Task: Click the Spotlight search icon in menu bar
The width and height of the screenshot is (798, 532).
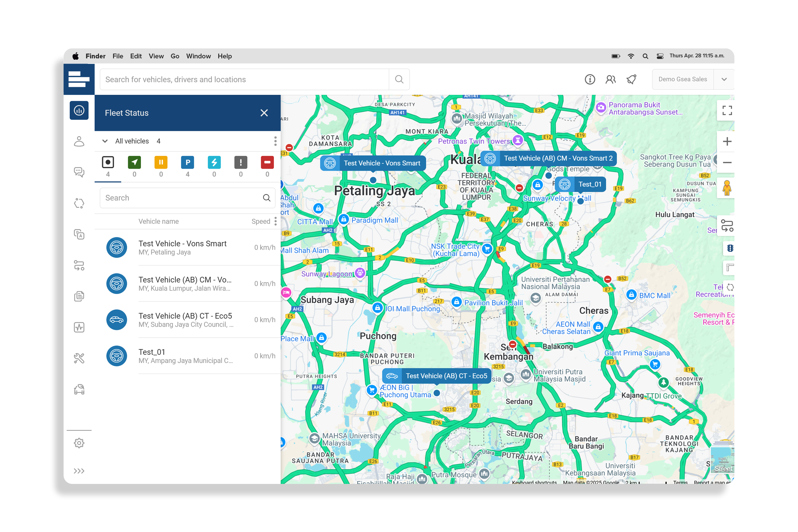Action: click(x=645, y=56)
